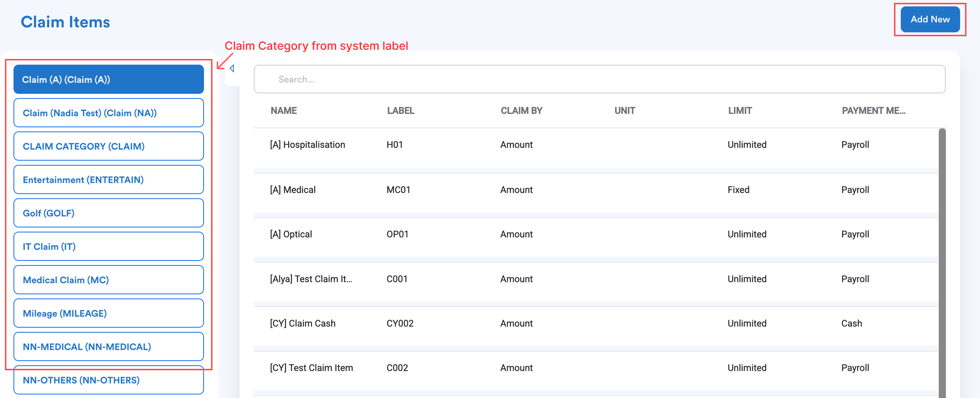This screenshot has height=398, width=980.
Task: Collapse the claim category sidebar arrow
Action: point(232,69)
